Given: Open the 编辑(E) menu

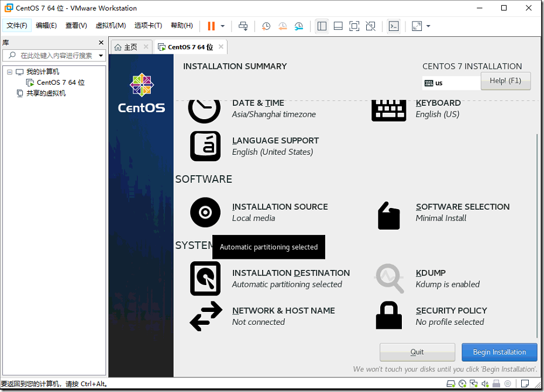Looking at the screenshot, I should 46,25.
